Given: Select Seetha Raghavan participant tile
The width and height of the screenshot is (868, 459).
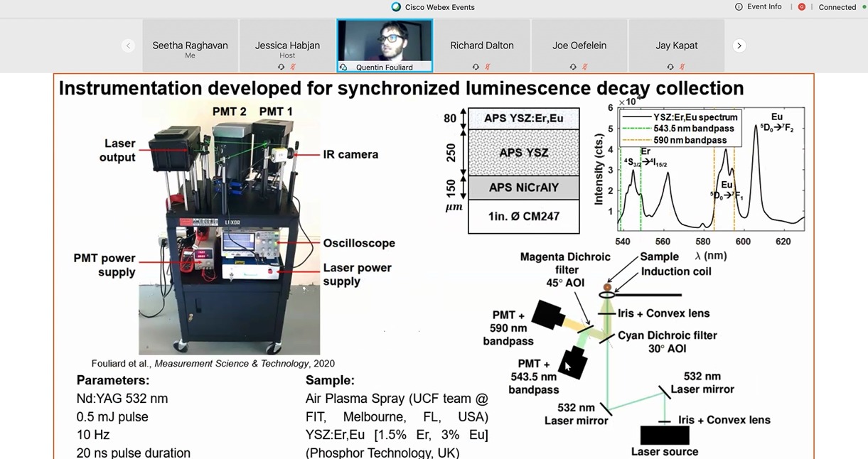Looking at the screenshot, I should tap(190, 45).
